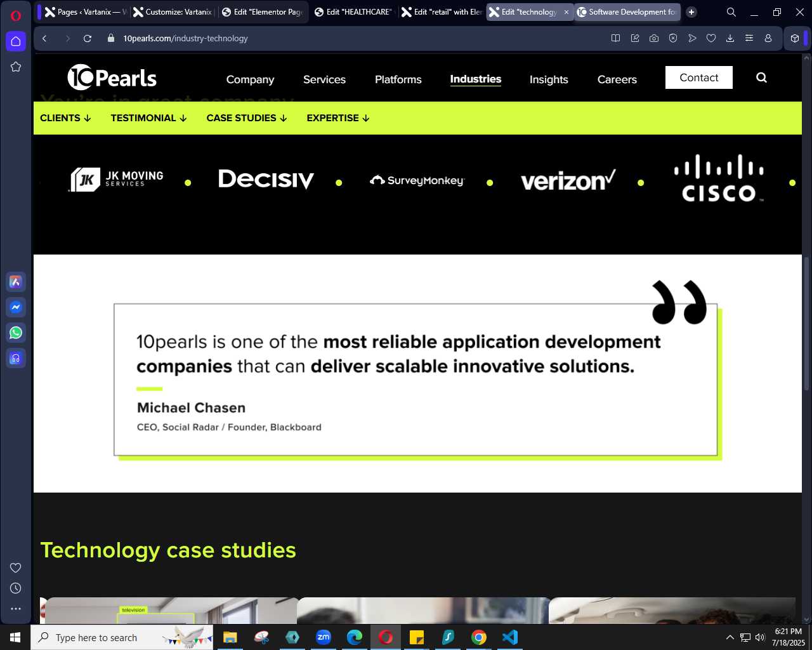Open Easy Setup sliders icon
The image size is (812, 650).
pos(749,38)
